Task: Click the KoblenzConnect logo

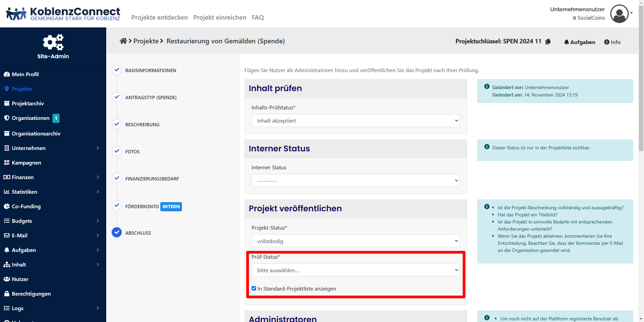Action: click(x=63, y=14)
